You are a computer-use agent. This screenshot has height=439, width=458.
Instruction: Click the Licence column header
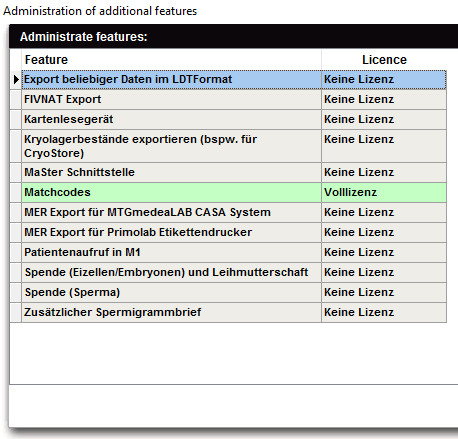pyautogui.click(x=384, y=60)
